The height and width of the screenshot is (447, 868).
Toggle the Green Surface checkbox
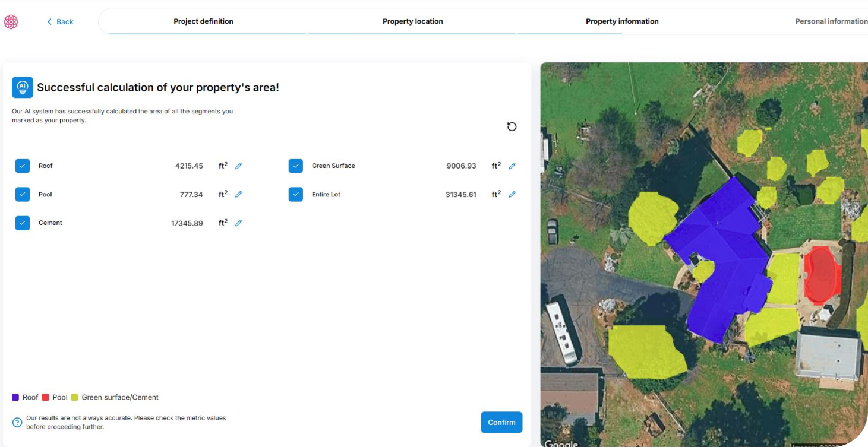[x=296, y=166]
